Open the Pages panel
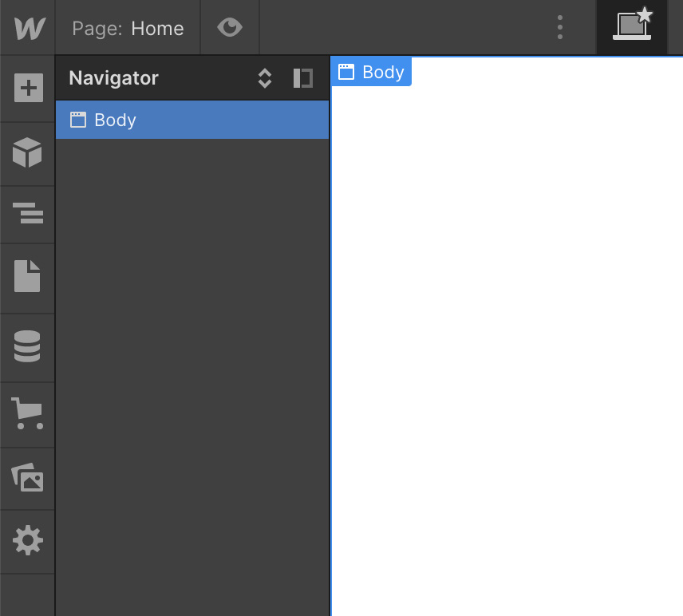 [x=28, y=276]
